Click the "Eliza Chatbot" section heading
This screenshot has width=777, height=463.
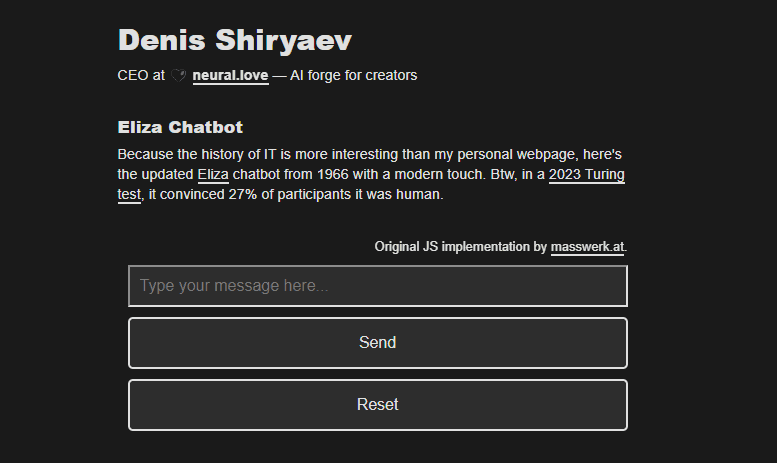tap(180, 127)
